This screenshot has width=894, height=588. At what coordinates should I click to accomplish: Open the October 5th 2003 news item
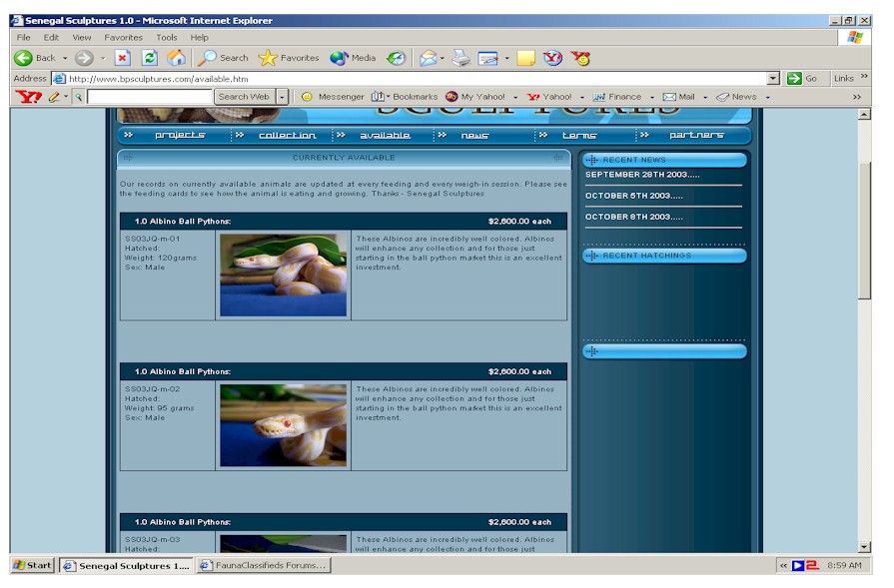pos(633,196)
